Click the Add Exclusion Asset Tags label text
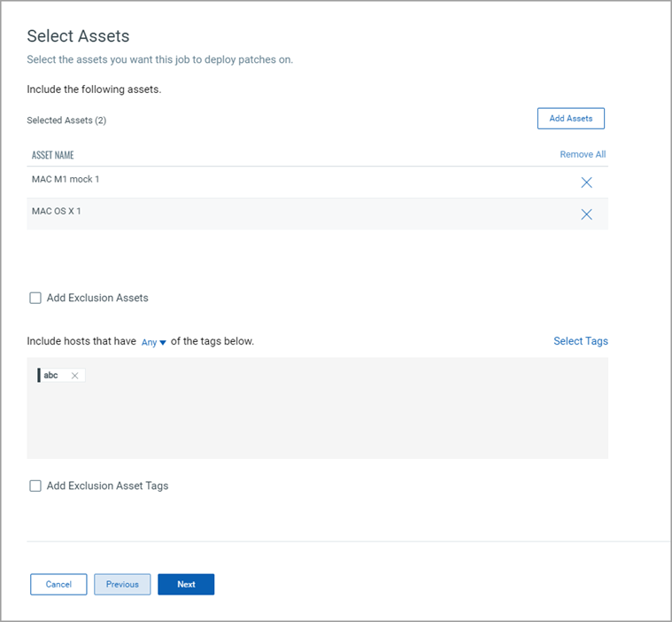Viewport: 672px width, 622px height. [x=107, y=486]
